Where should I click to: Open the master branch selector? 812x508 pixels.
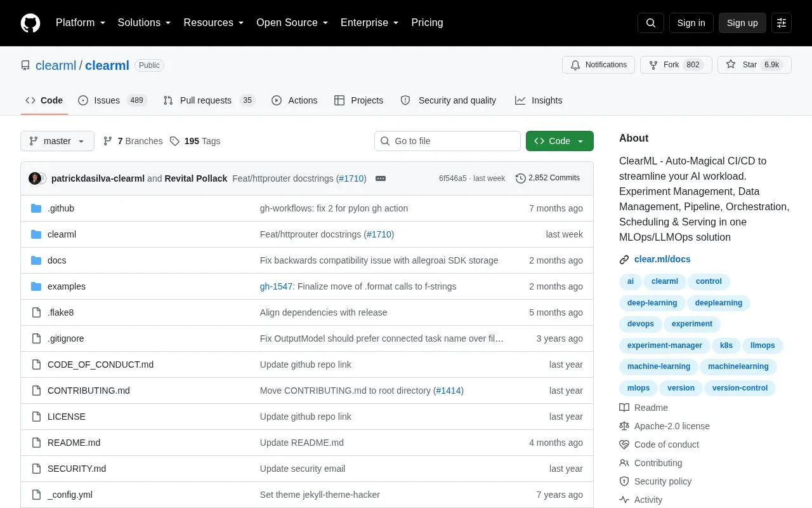(57, 141)
